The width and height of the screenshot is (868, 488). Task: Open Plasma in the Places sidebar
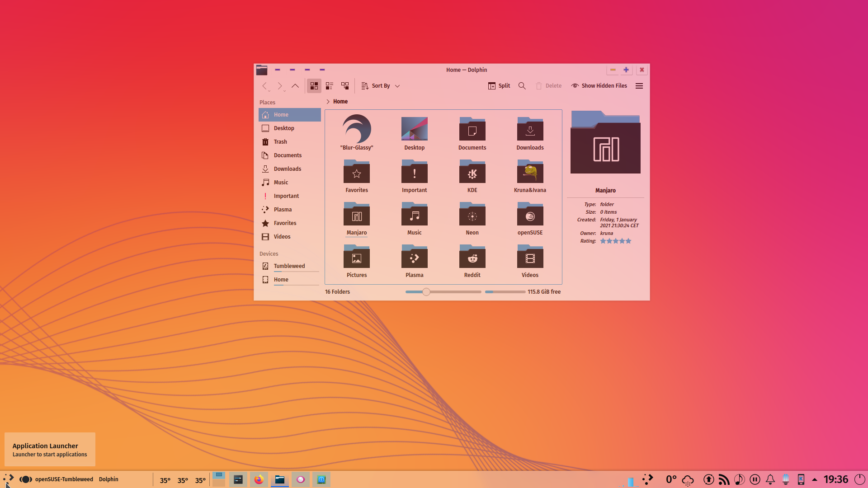[290, 210]
